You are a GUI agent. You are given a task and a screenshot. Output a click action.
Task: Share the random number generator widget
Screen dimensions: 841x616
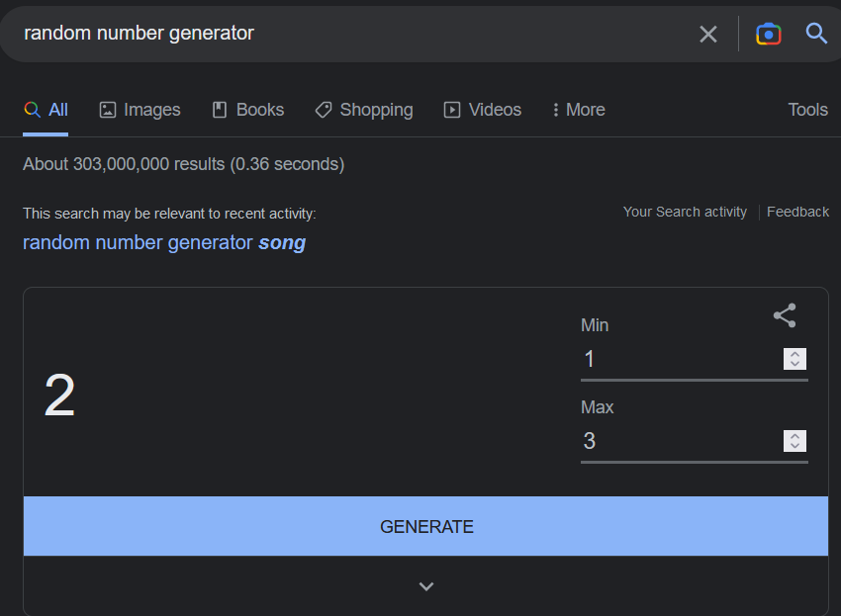tap(785, 316)
